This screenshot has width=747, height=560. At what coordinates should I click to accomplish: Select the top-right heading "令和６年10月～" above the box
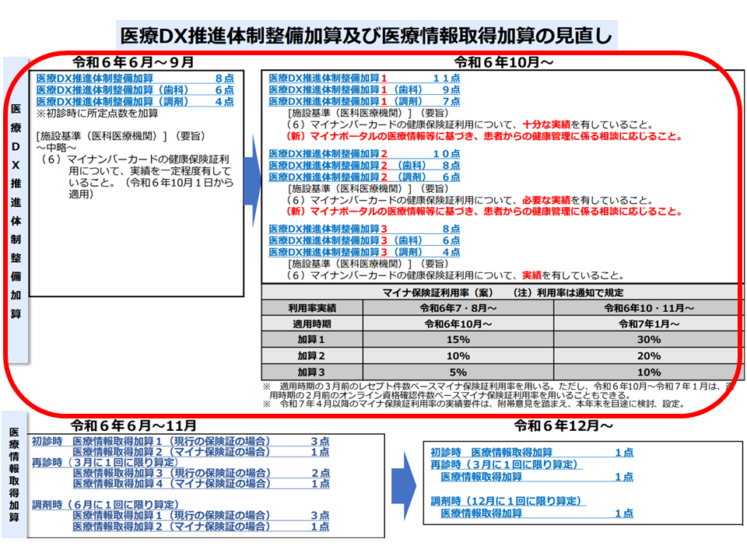point(503,62)
